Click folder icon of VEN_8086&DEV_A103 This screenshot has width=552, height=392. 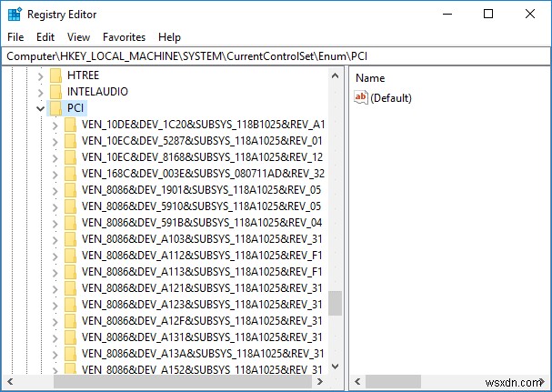[70, 239]
